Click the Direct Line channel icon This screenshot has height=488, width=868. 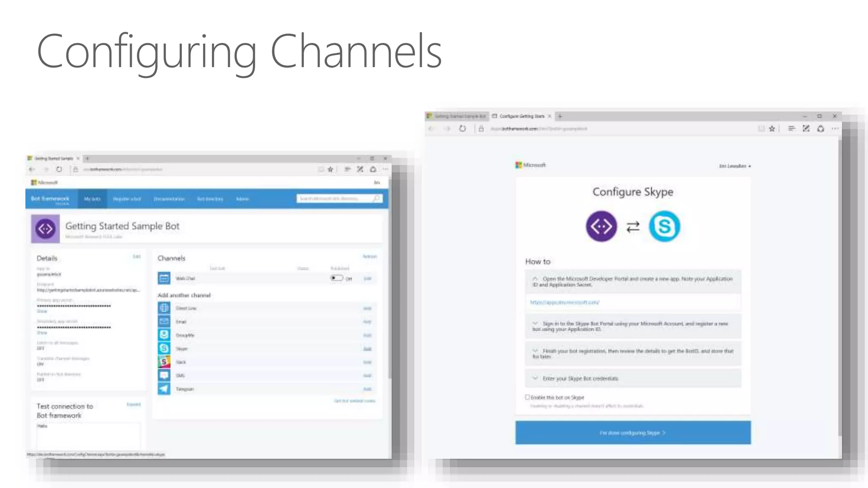coord(164,308)
